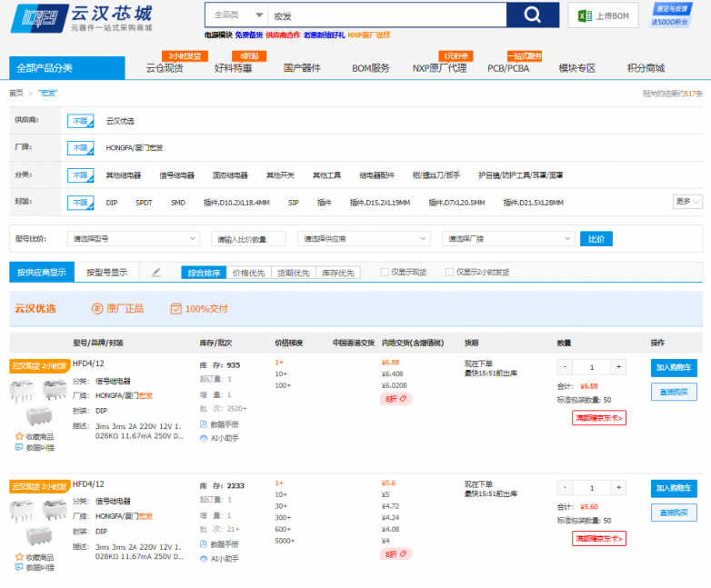This screenshot has height=588, width=711.
Task: Click the blue 比价 button
Action: coord(596,239)
